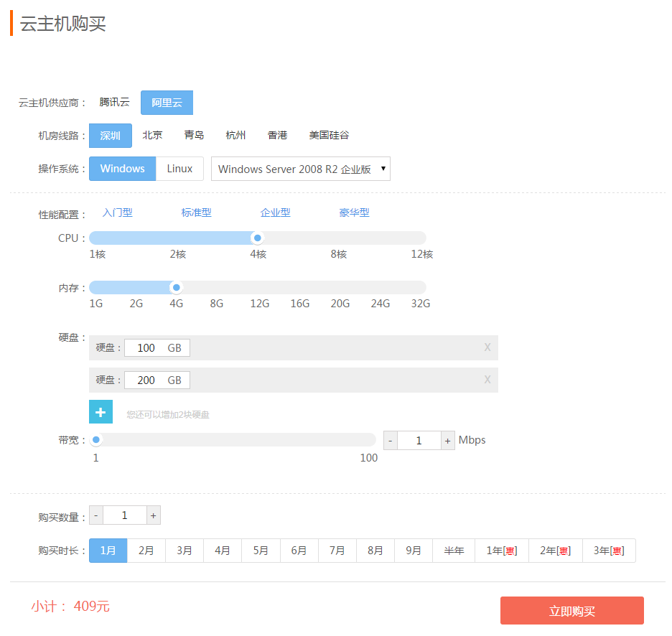Screen dimensions: 672x636
Task: Increase 购买数量 with plus button
Action: tap(154, 515)
